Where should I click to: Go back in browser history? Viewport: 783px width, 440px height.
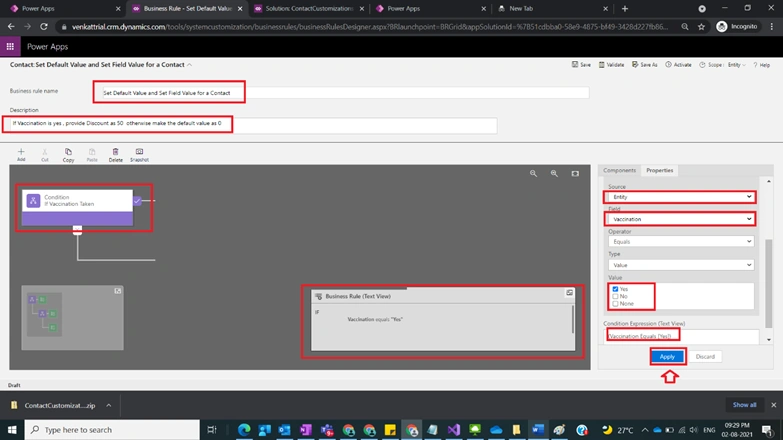(x=11, y=26)
